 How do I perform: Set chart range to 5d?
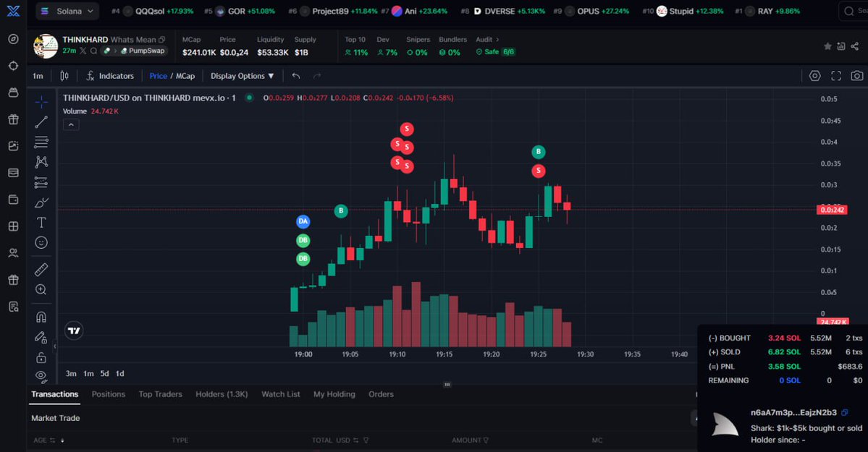105,373
